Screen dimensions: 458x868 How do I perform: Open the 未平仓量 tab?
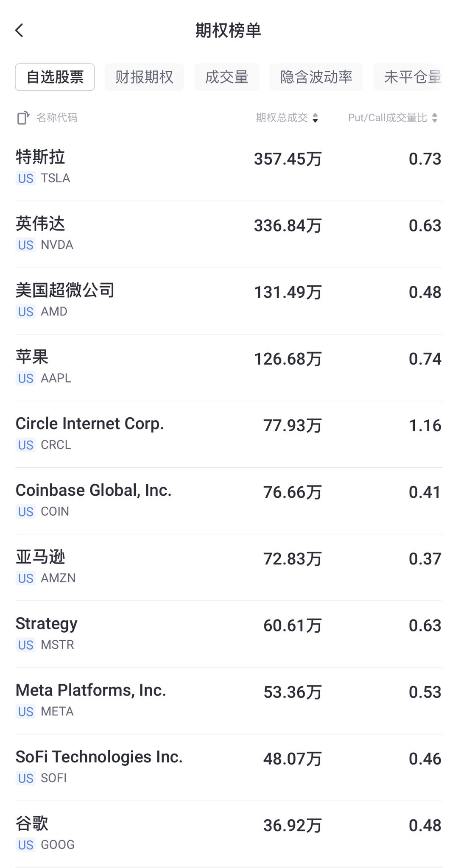tap(411, 77)
